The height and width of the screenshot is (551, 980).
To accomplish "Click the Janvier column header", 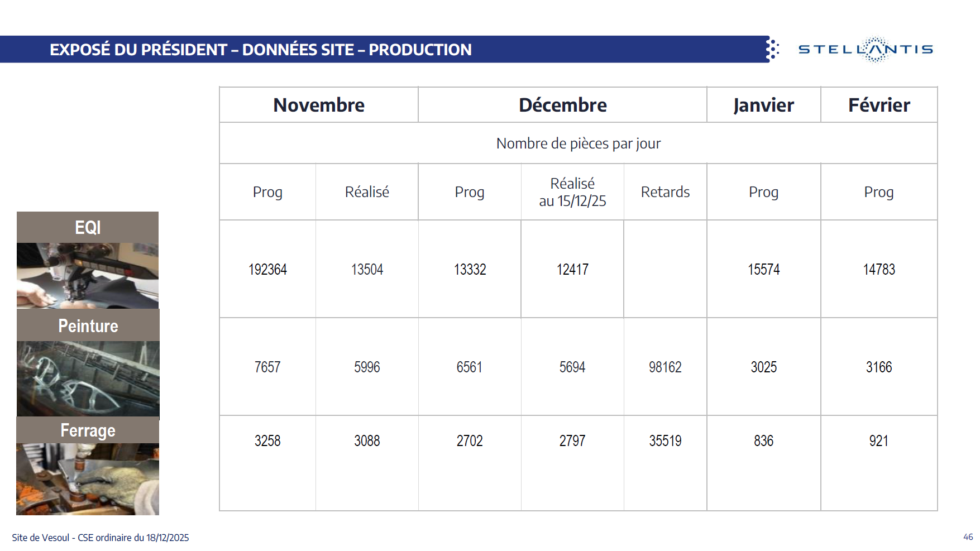I will (763, 105).
